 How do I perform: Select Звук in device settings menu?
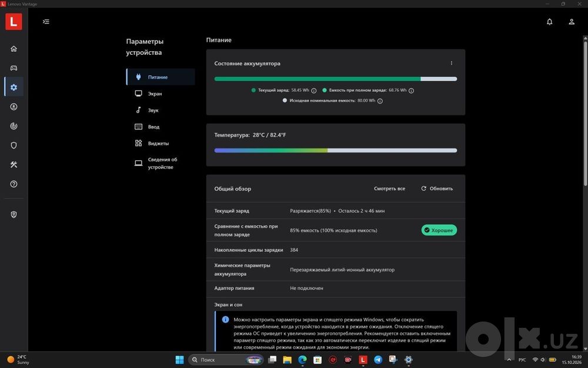pos(161,110)
